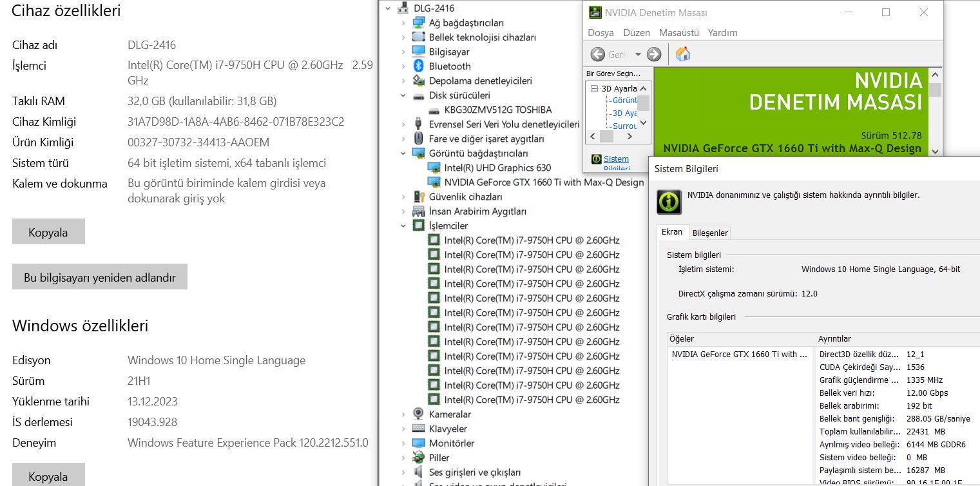Click the İşlemciler chip icon
The height and width of the screenshot is (486, 980).
click(x=419, y=226)
